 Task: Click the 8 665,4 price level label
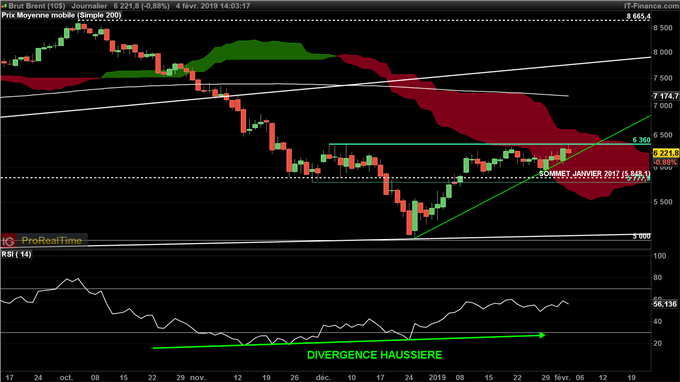click(x=638, y=16)
